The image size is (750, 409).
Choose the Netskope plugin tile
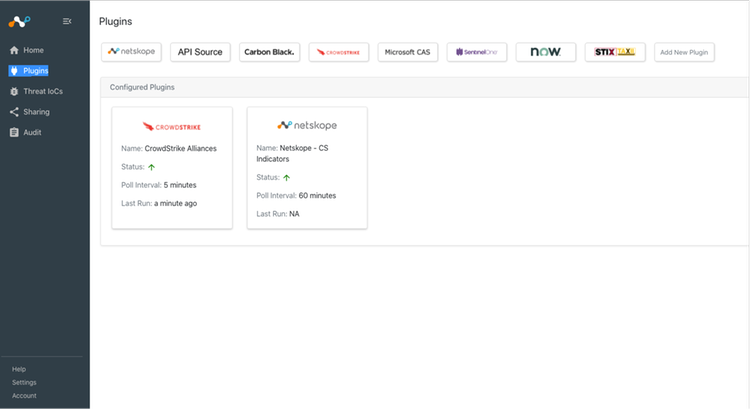click(132, 52)
